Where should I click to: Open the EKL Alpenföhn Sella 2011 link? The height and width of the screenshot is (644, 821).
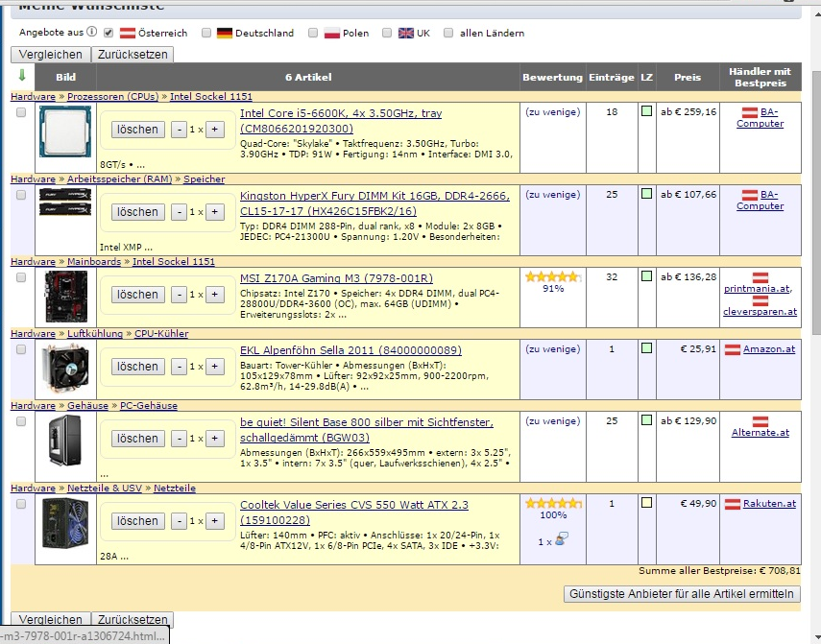point(350,350)
